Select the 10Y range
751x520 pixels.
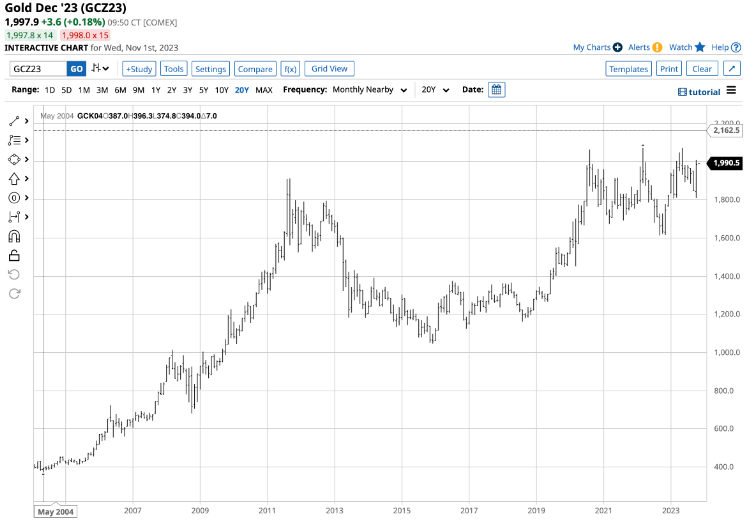pyautogui.click(x=222, y=90)
